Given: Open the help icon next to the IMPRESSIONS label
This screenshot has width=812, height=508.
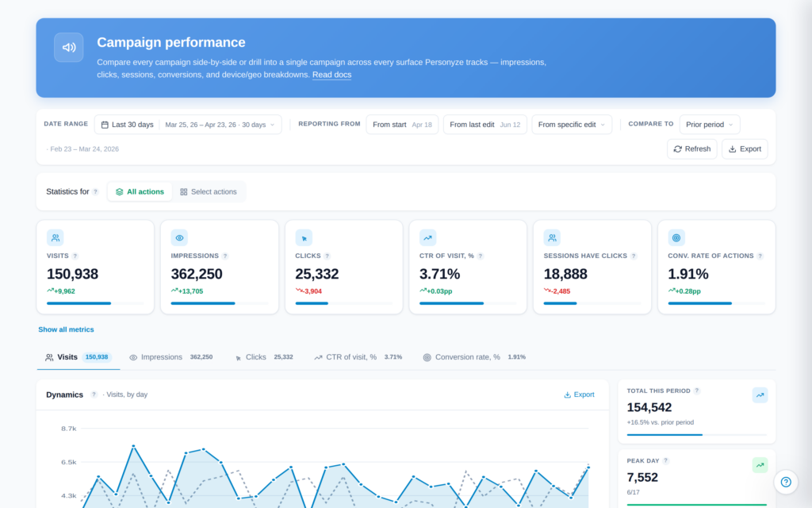Looking at the screenshot, I should [x=225, y=256].
